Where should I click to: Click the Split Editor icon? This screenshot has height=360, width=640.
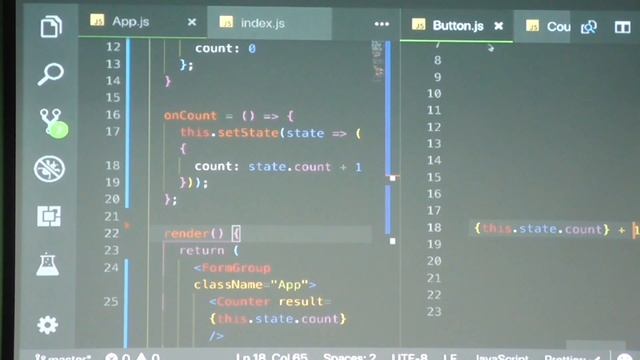(622, 27)
